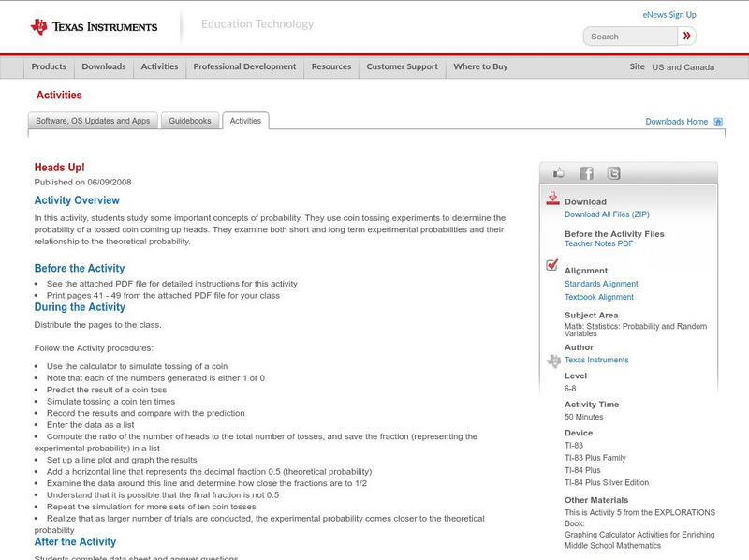Click 'Print pages 41 - 49' bullet

[163, 295]
